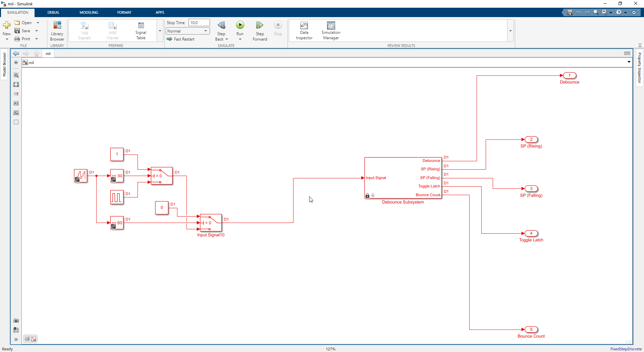644x352 pixels.
Task: Click the Log Signals icon
Action: pyautogui.click(x=84, y=26)
